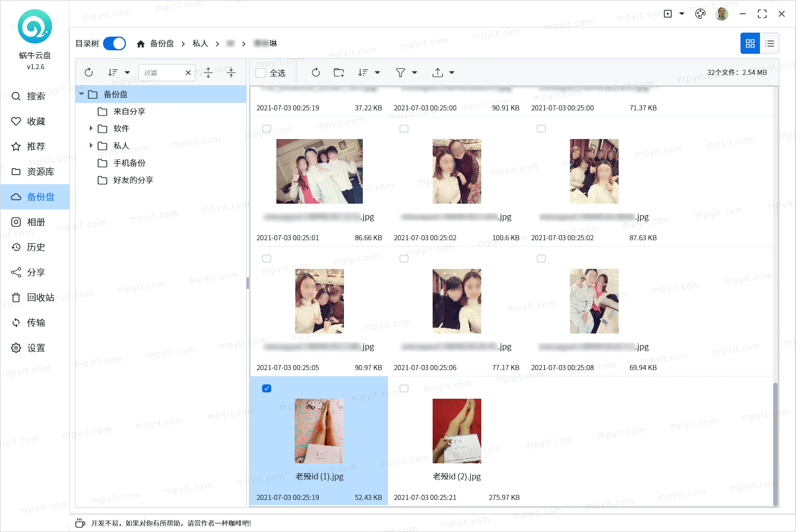Uncheck the 老殁id (1).jpg checkbox
The height and width of the screenshot is (532, 796).
tap(267, 388)
